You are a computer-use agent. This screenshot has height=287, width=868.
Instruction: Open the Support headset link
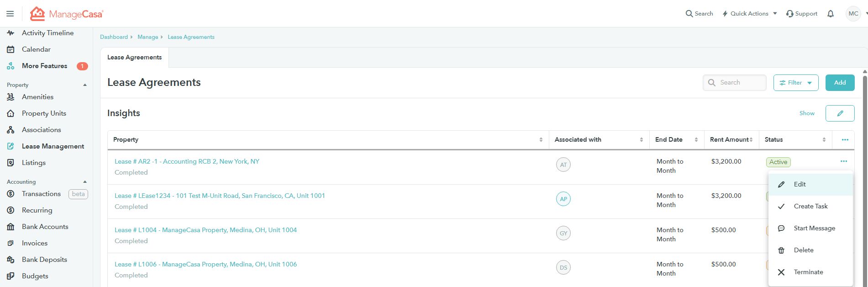click(x=801, y=14)
